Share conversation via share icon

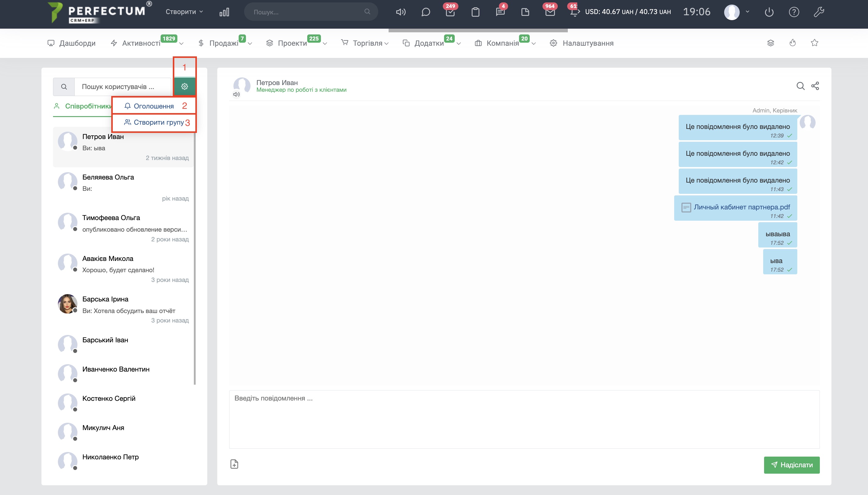tap(815, 86)
